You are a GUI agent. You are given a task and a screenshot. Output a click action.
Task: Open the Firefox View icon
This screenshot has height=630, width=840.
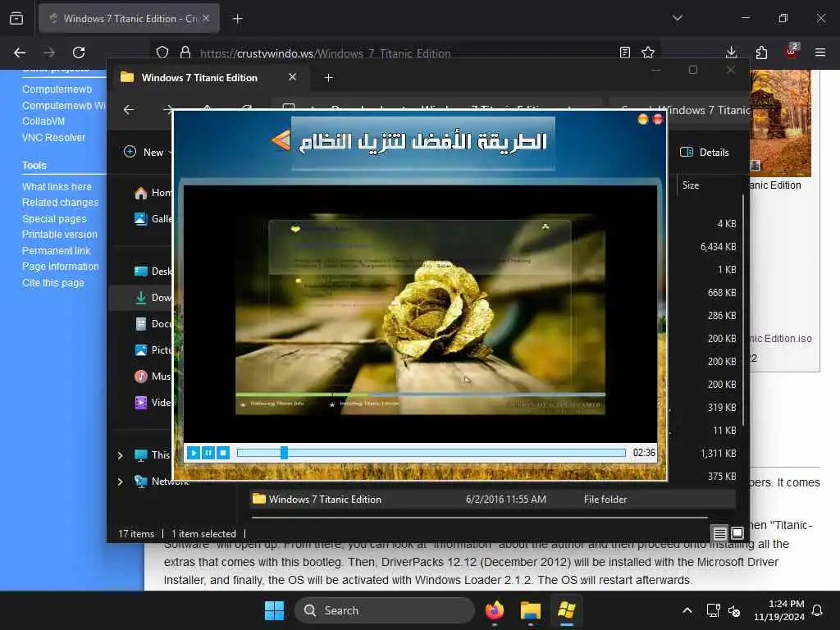[16, 18]
